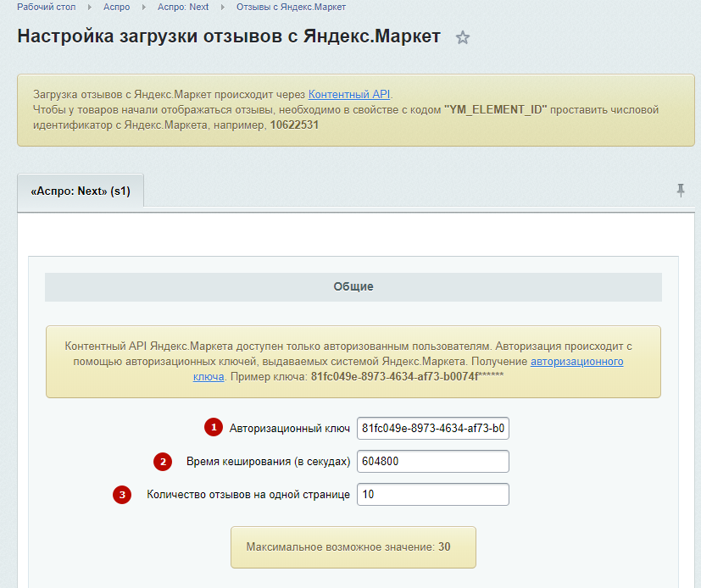Screen dimensions: 701x588
Task: Expand breadcrumb arrow after Рабочий стол
Action: click(89, 7)
